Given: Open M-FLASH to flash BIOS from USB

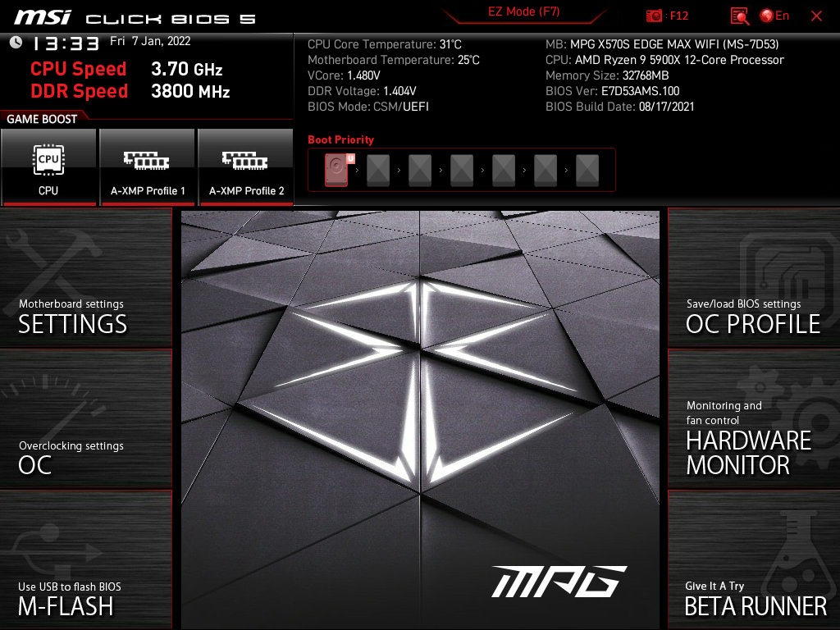Looking at the screenshot, I should pyautogui.click(x=85, y=560).
